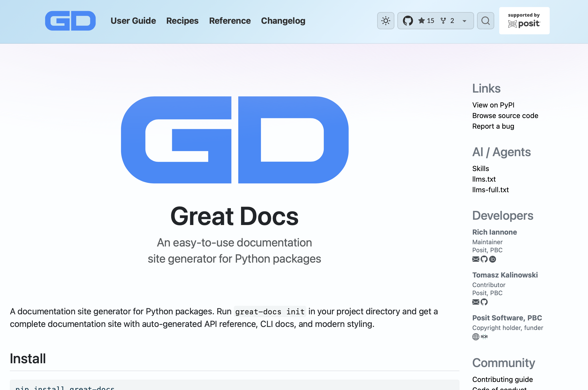Open the email icon for Rich Iannone
The height and width of the screenshot is (390, 588).
click(x=476, y=259)
